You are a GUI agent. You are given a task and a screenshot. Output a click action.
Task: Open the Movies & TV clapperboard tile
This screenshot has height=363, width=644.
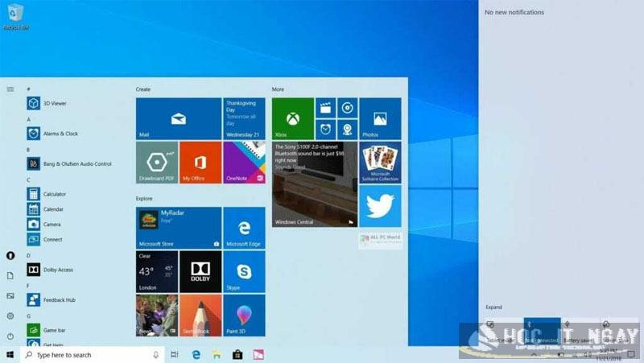click(x=325, y=108)
